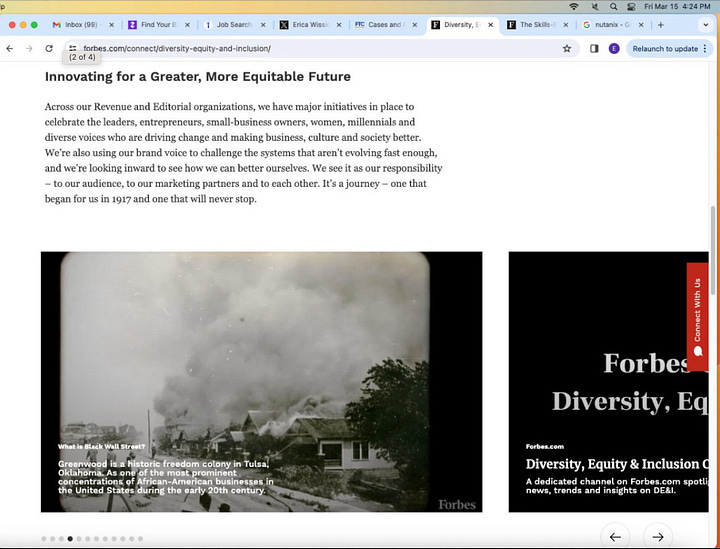The height and width of the screenshot is (549, 720).
Task: Open Control Center in menu bar
Action: coord(631,6)
